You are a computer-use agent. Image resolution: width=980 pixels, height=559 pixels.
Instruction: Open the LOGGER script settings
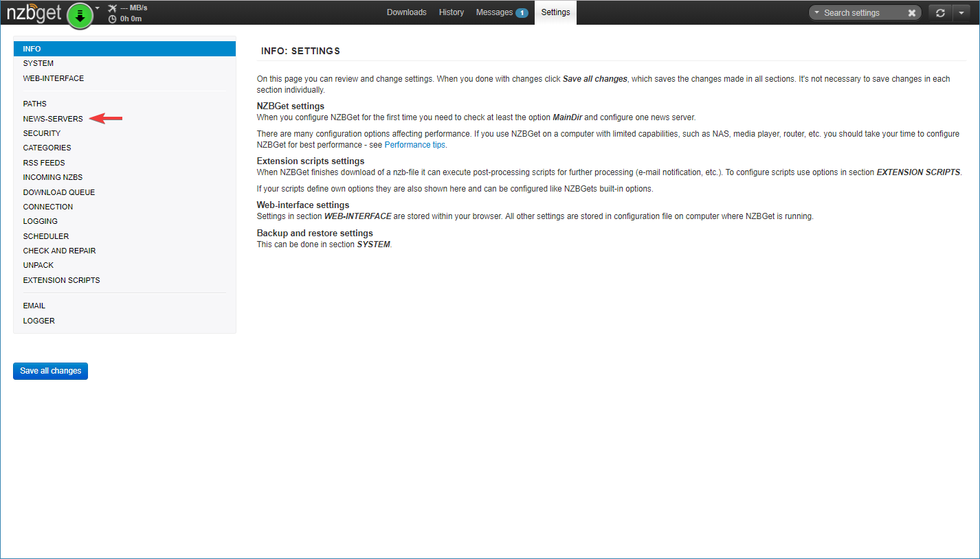(x=124, y=321)
